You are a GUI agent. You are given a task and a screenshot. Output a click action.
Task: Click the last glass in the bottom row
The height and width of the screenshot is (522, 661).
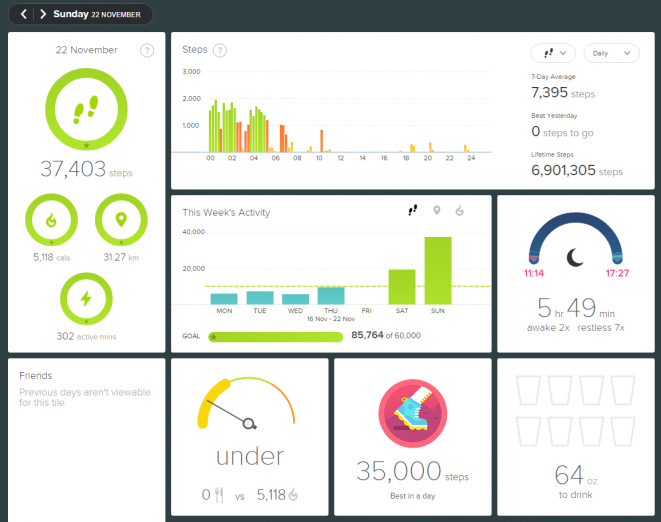[623, 431]
